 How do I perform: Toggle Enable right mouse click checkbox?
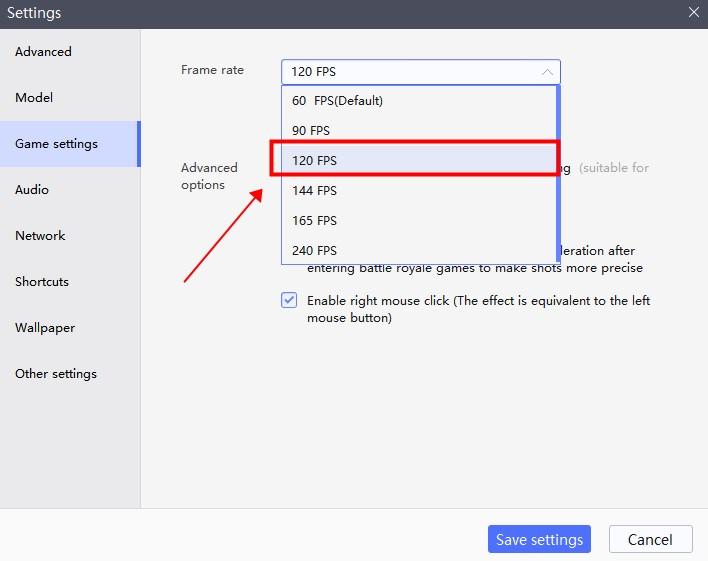pyautogui.click(x=289, y=300)
